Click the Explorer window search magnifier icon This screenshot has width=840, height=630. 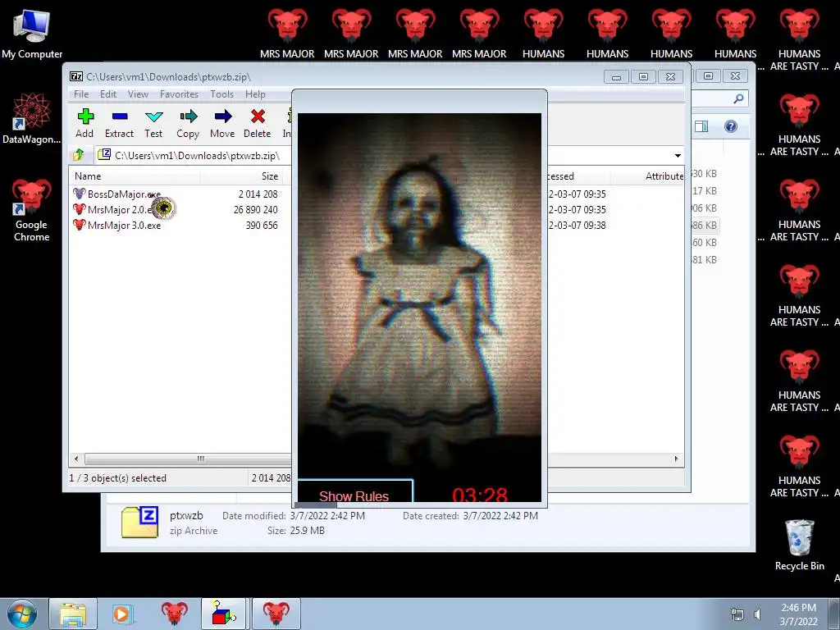(738, 98)
